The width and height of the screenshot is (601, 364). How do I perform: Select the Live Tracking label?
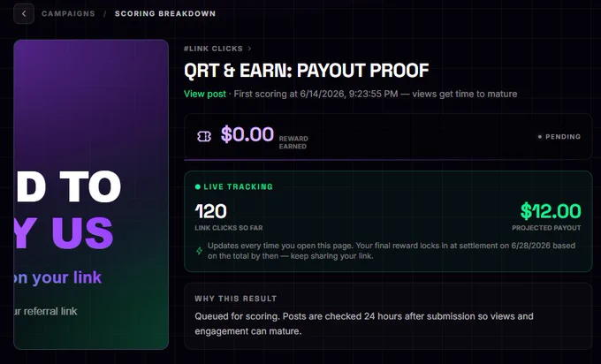click(238, 187)
